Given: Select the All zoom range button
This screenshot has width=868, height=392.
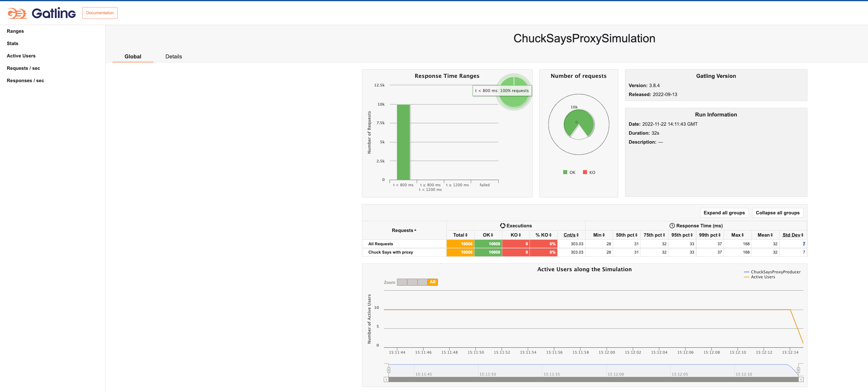Looking at the screenshot, I should [x=432, y=282].
